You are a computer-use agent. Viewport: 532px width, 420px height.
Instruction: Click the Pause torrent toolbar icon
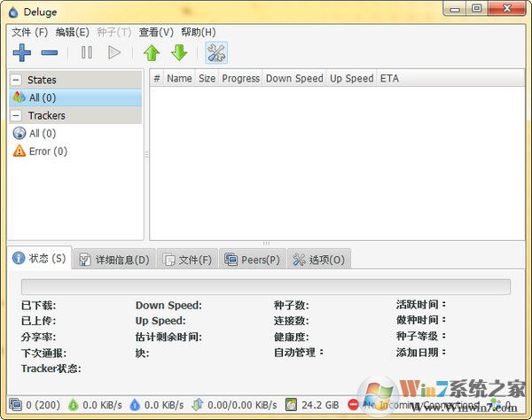pyautogui.click(x=87, y=52)
